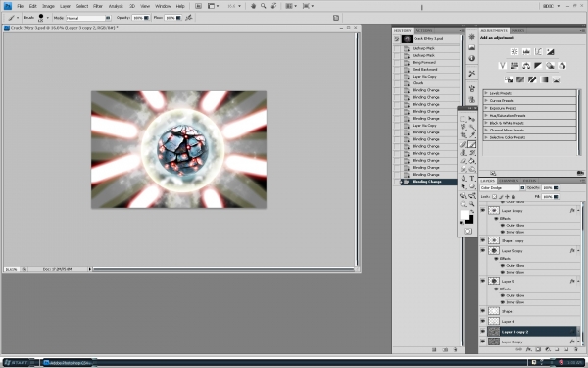This screenshot has height=368, width=588.
Task: Open the Color Dodge blend mode dropdown
Action: tap(503, 187)
